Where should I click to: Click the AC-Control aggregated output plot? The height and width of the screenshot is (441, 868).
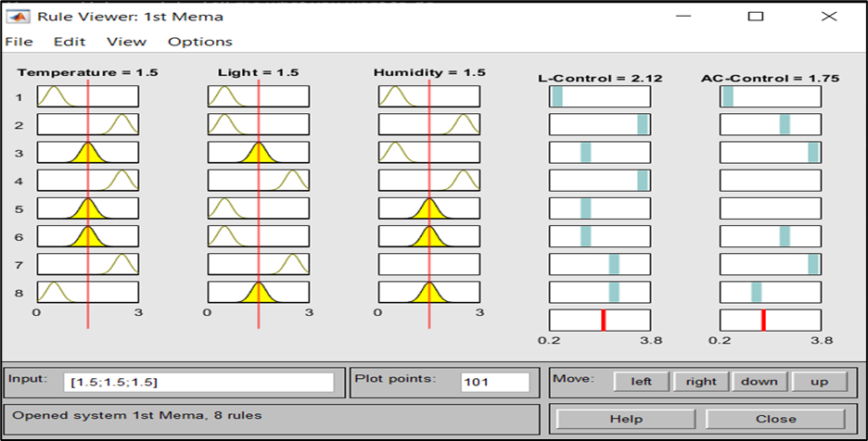[771, 321]
